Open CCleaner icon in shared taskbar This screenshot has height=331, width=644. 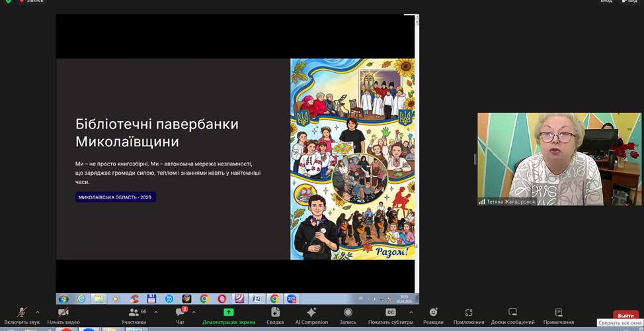(x=134, y=299)
